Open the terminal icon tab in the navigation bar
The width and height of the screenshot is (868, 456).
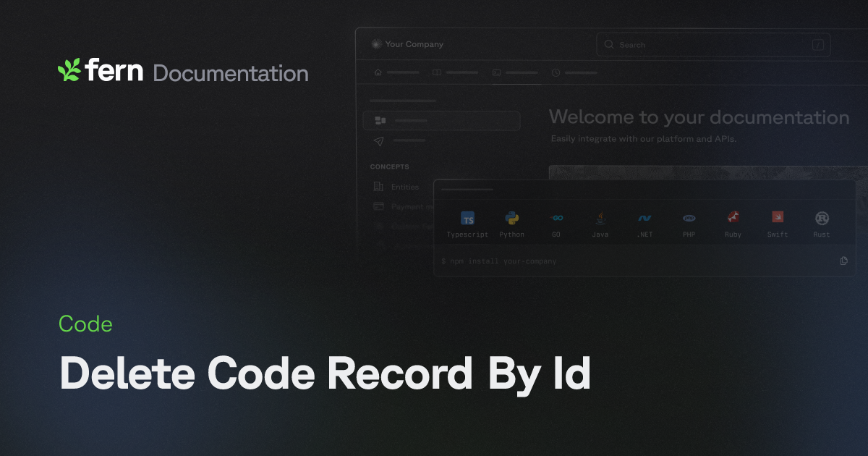[x=496, y=72]
